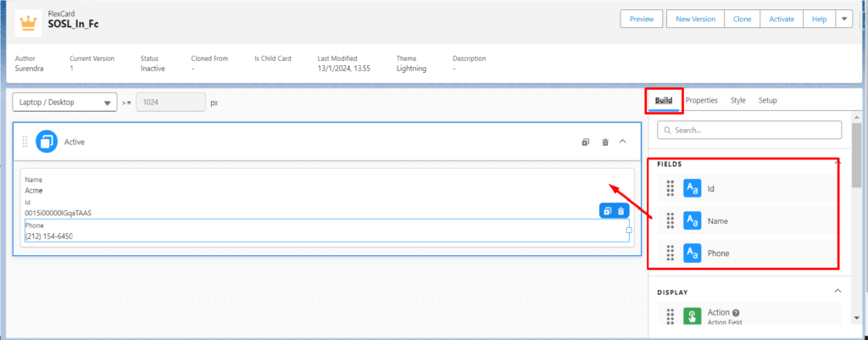Click the Activate button
This screenshot has width=868, height=340.
782,19
